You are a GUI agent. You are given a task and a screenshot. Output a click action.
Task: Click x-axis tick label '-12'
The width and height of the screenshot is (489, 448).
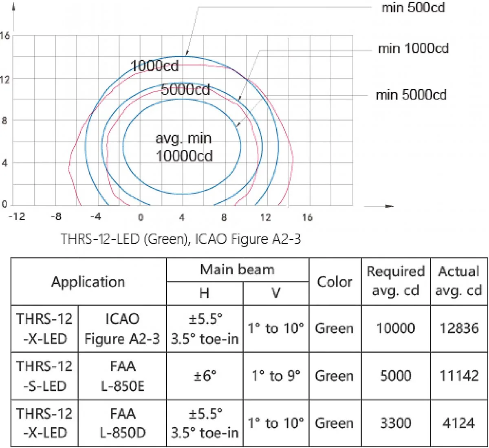tap(17, 216)
